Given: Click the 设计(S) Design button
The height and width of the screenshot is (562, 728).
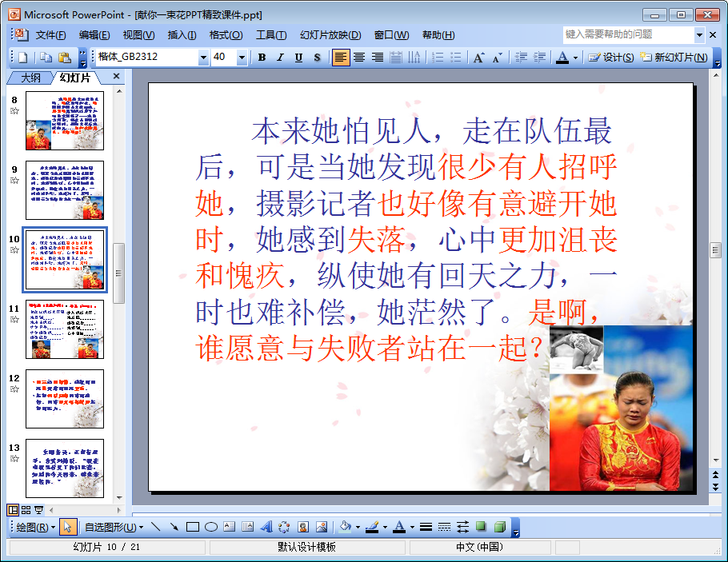Looking at the screenshot, I should [610, 58].
